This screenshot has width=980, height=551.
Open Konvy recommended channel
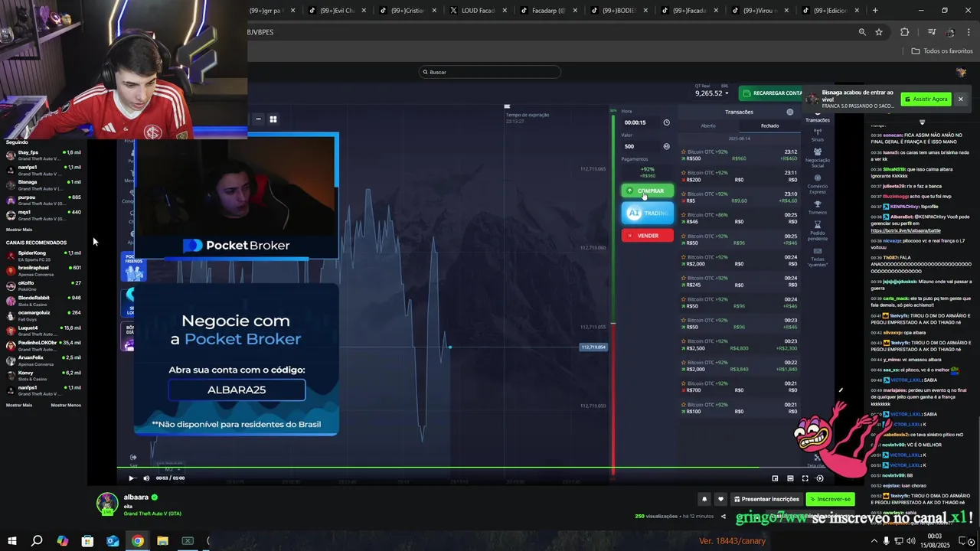(44, 375)
